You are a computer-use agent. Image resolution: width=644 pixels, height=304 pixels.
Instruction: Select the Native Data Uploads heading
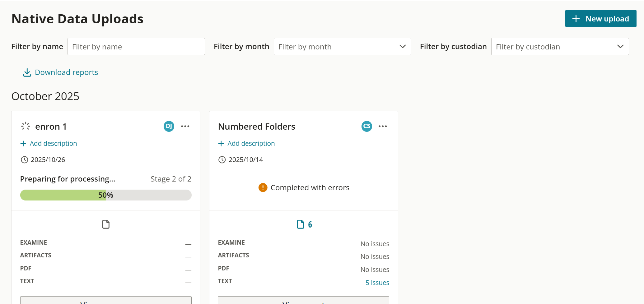click(77, 19)
